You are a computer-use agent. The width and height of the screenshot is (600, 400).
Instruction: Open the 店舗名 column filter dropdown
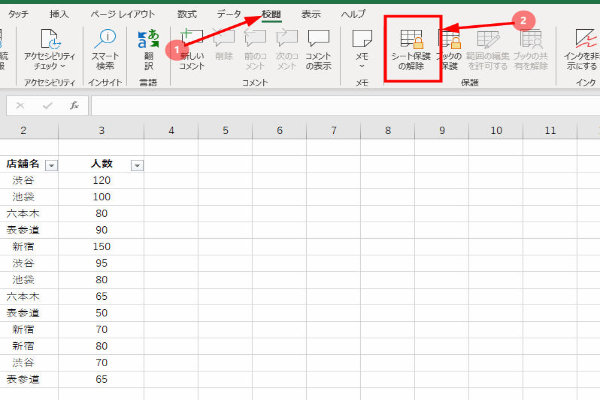coord(51,164)
